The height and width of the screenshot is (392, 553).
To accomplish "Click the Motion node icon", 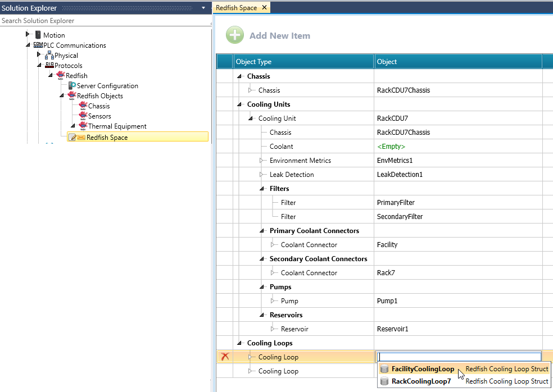I will click(x=38, y=35).
